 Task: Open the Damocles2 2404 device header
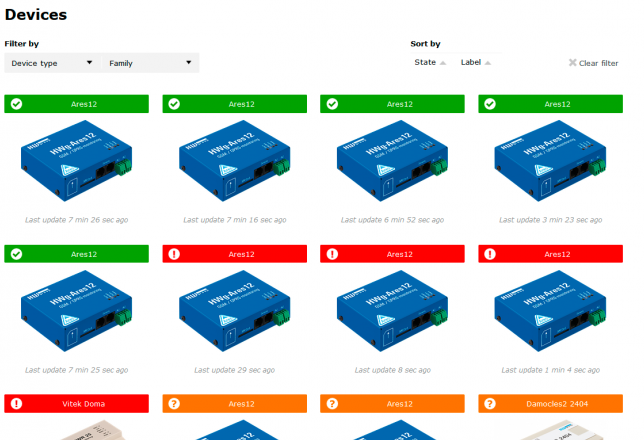[x=550, y=403]
